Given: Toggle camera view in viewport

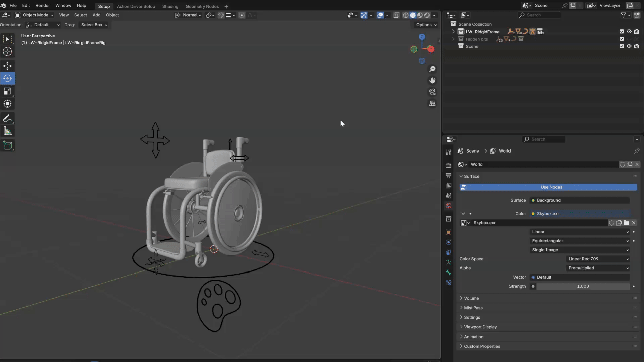Looking at the screenshot, I should point(432,92).
